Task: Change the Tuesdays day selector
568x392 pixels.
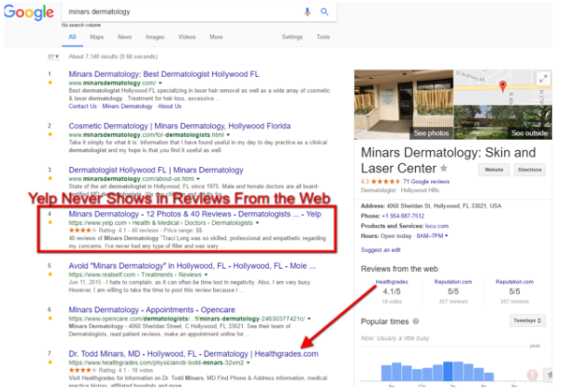Action: (527, 321)
